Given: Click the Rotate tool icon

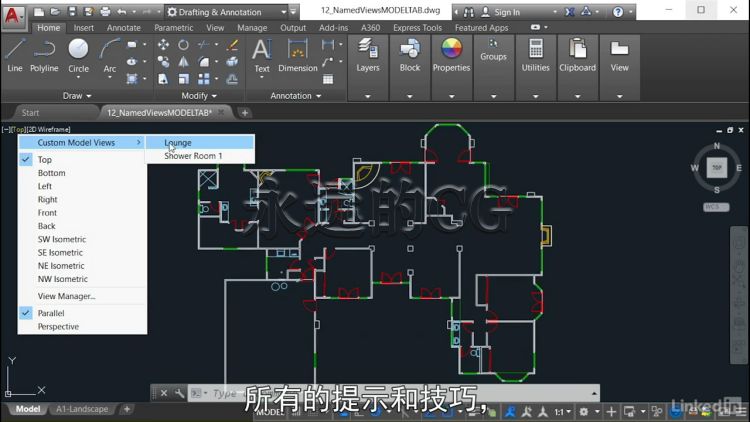Looking at the screenshot, I should (184, 45).
